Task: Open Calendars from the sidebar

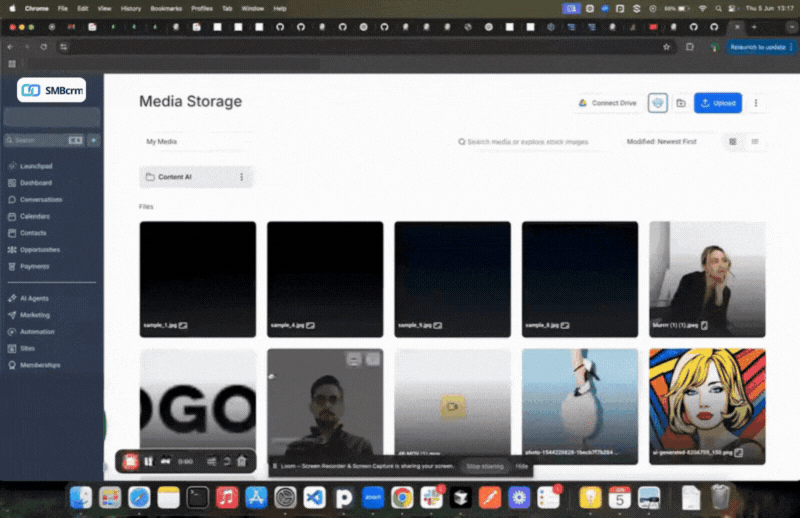Action: (x=30, y=216)
